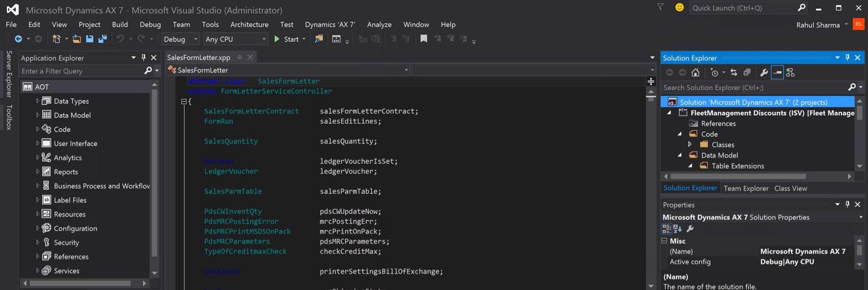This screenshot has height=290, width=868.
Task: Pin the Application Explorer panel
Action: coord(144,58)
